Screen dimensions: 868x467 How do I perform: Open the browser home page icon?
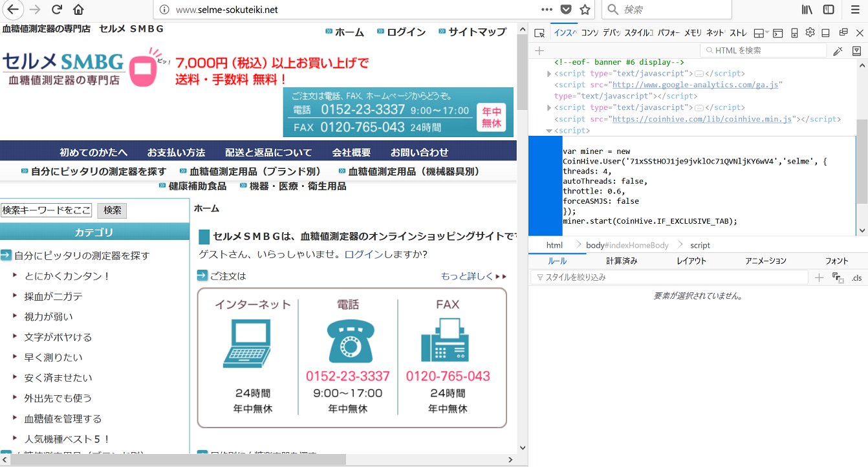pyautogui.click(x=78, y=10)
